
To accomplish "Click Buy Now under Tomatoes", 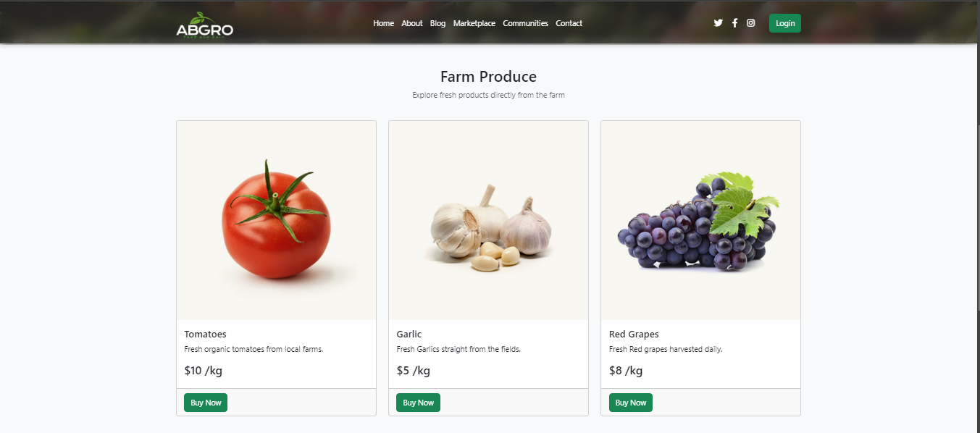I will (x=206, y=403).
